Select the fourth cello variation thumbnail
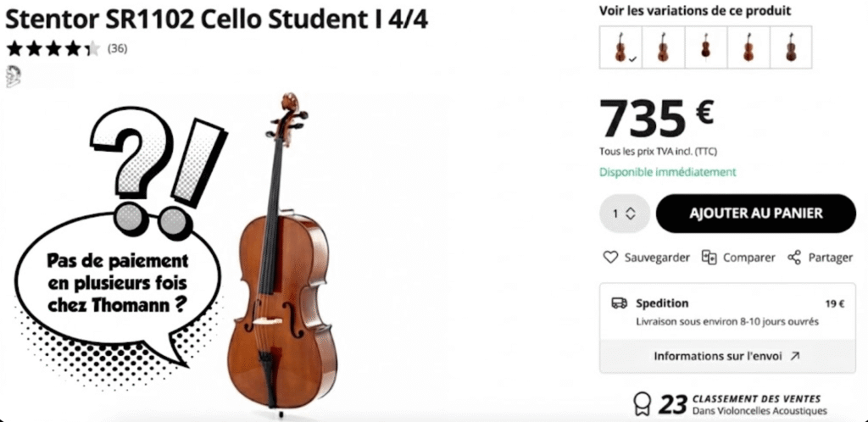 [x=748, y=47]
